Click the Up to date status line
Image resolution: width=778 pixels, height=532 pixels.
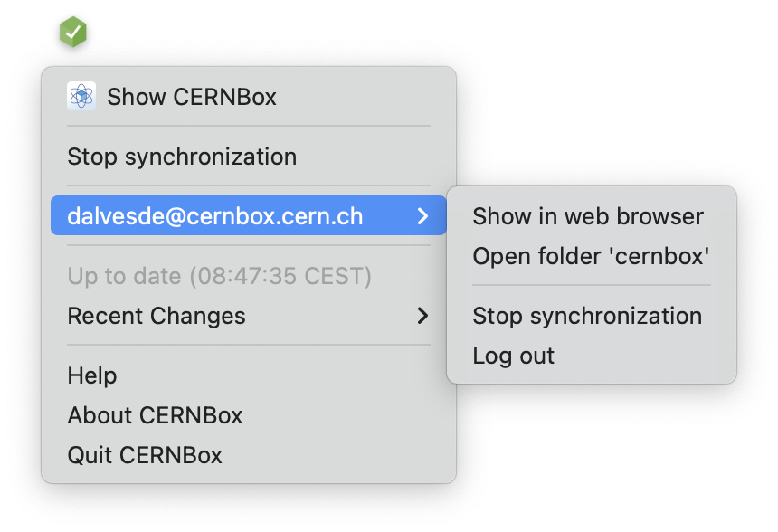(220, 276)
